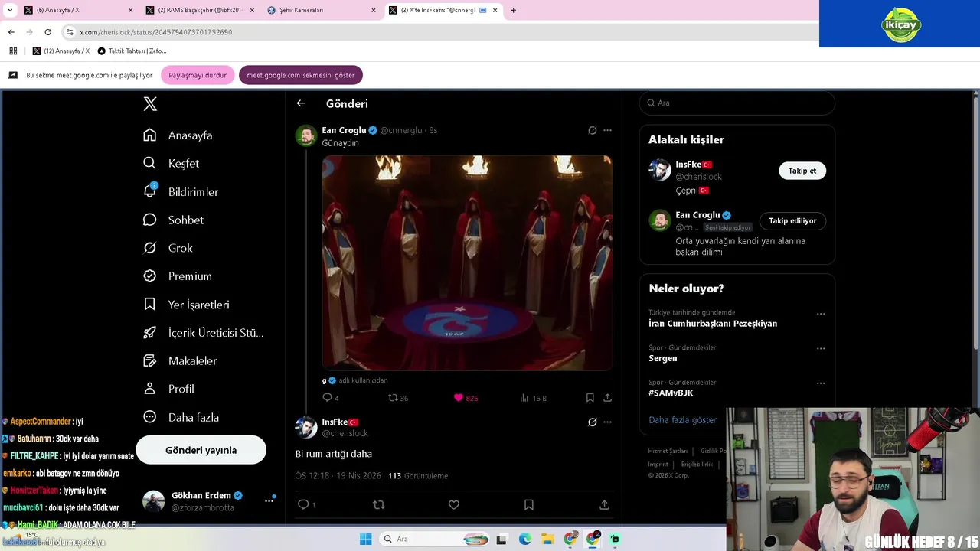Screen dimensions: 980x551
Task: Open Anasayfa / X bookmark in bookmarks bar
Action: (x=60, y=51)
